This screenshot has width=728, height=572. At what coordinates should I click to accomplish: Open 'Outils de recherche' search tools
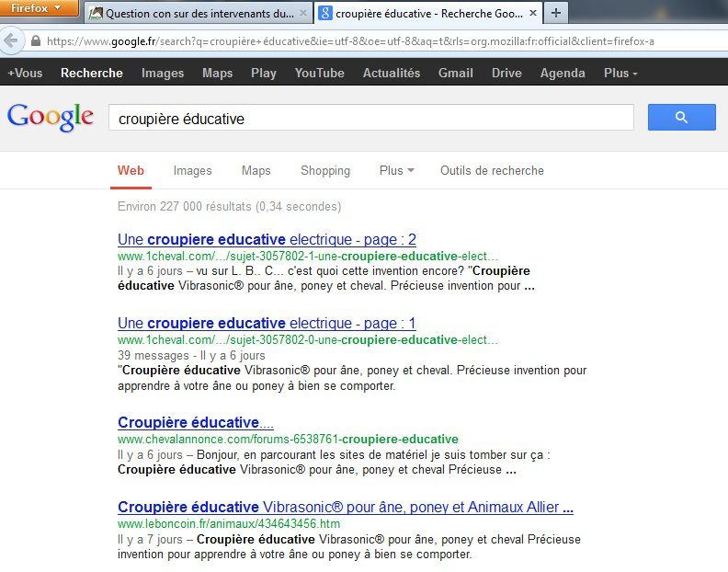coord(492,170)
